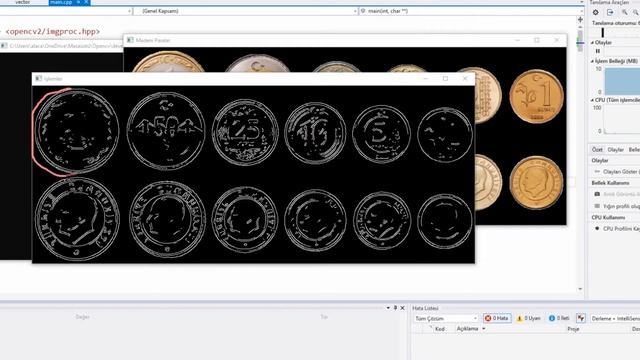The height and width of the screenshot is (360, 640).
Task: Pin the bottom-left panel
Action: [x=395, y=308]
